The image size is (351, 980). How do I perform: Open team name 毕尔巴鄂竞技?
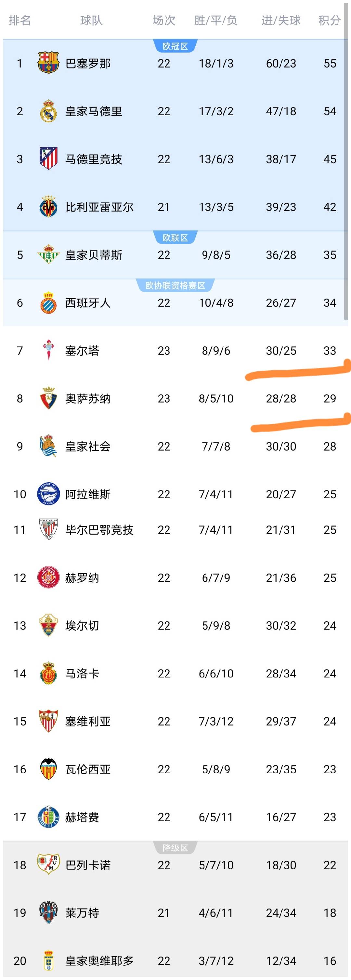(99, 530)
